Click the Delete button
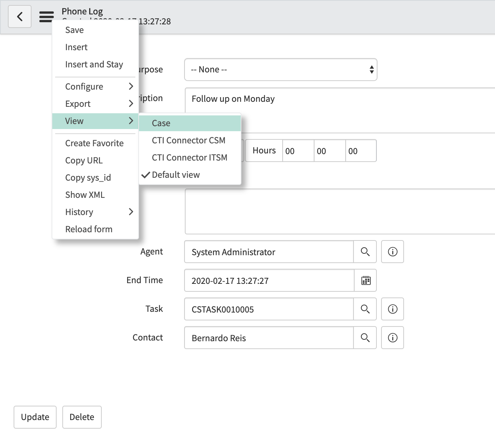Viewport: 495px width, 448px height. coord(82,417)
